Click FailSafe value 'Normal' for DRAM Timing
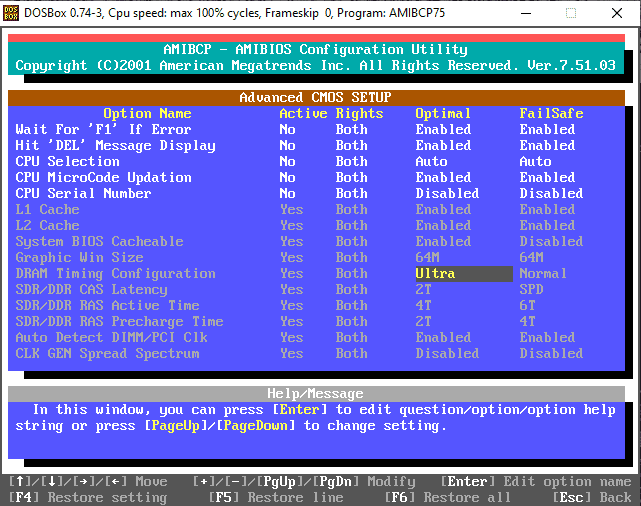The height and width of the screenshot is (506, 641). (543, 273)
